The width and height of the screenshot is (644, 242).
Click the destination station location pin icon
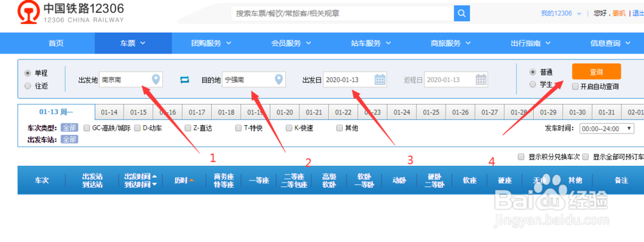[x=279, y=79]
